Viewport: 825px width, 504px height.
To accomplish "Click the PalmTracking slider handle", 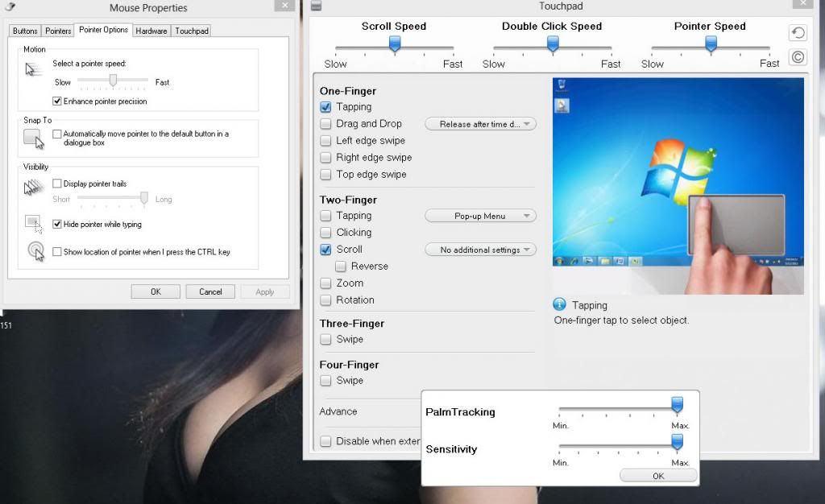I will 677,405.
